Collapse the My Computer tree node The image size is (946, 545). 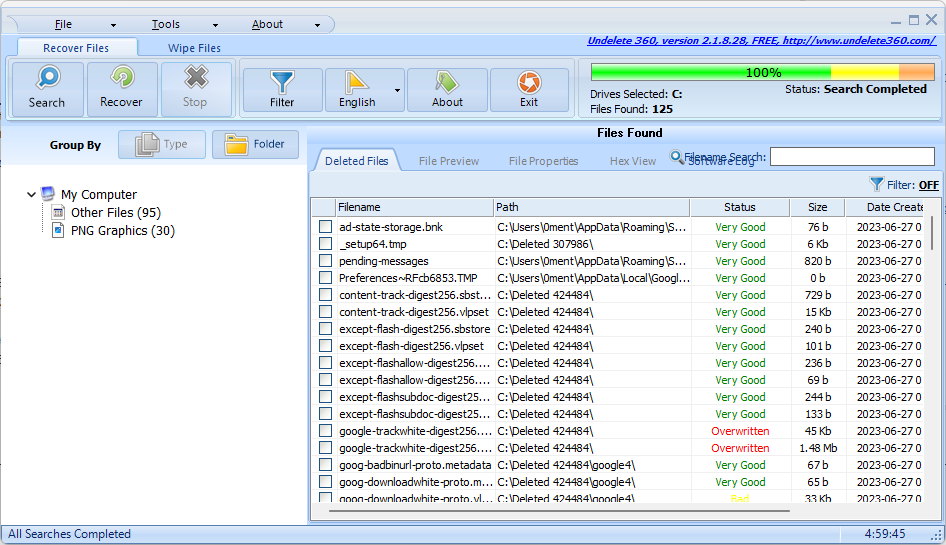[31, 194]
